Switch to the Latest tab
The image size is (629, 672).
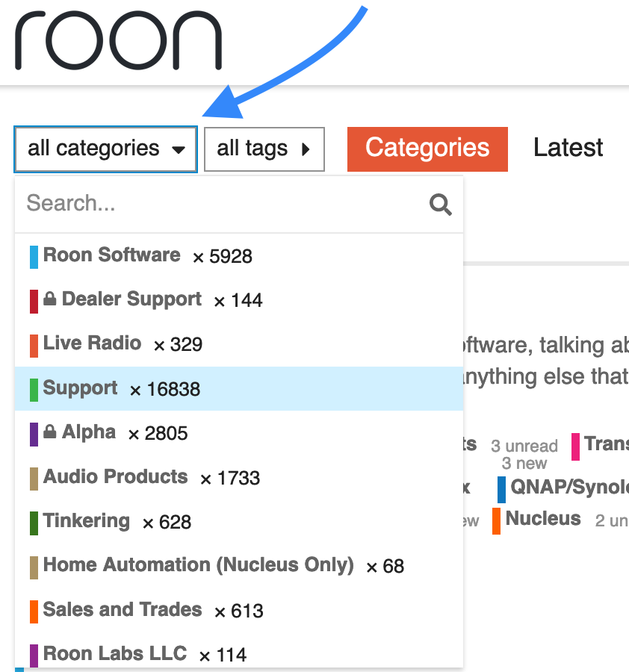pyautogui.click(x=568, y=148)
